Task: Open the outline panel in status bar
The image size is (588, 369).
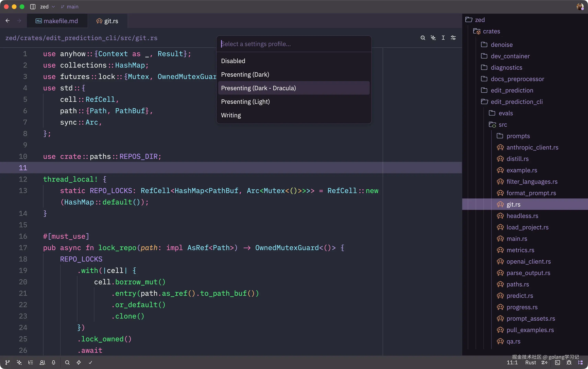Action: pyautogui.click(x=30, y=362)
